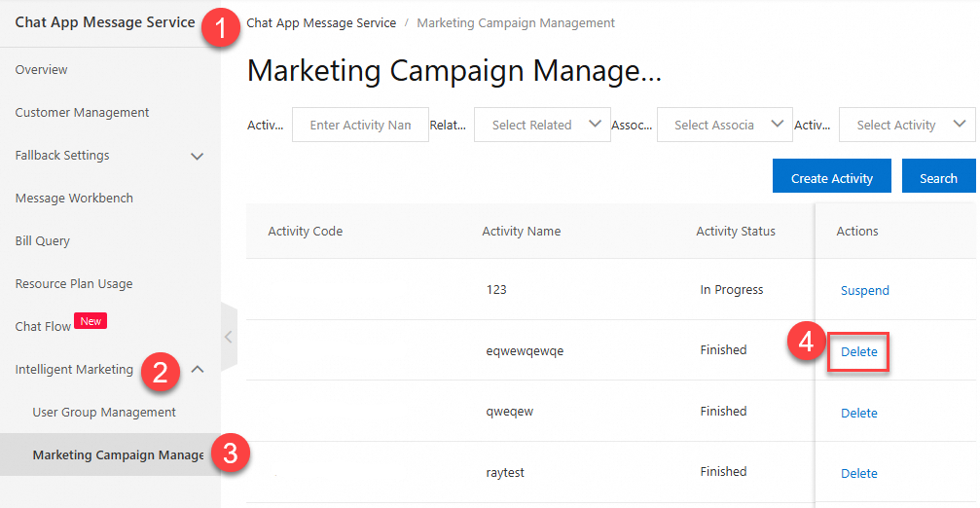Click the New badge beside Chat Flow

click(91, 321)
